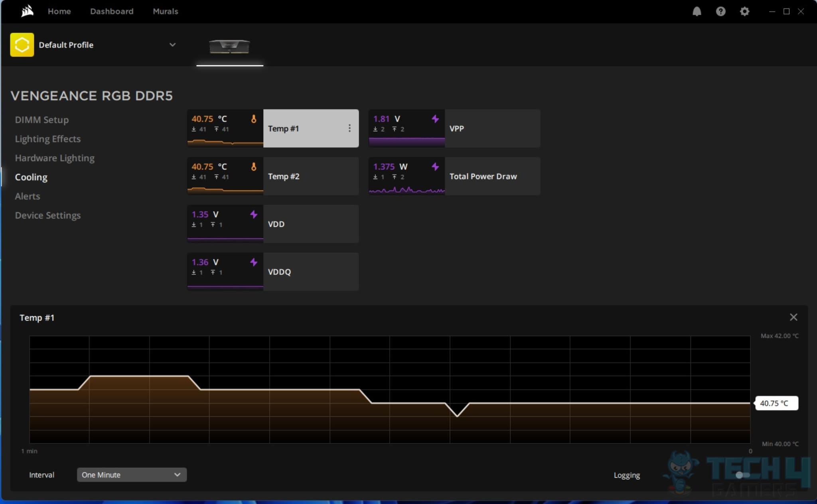Select the Total Power Draw card
The image size is (817, 504).
(454, 176)
